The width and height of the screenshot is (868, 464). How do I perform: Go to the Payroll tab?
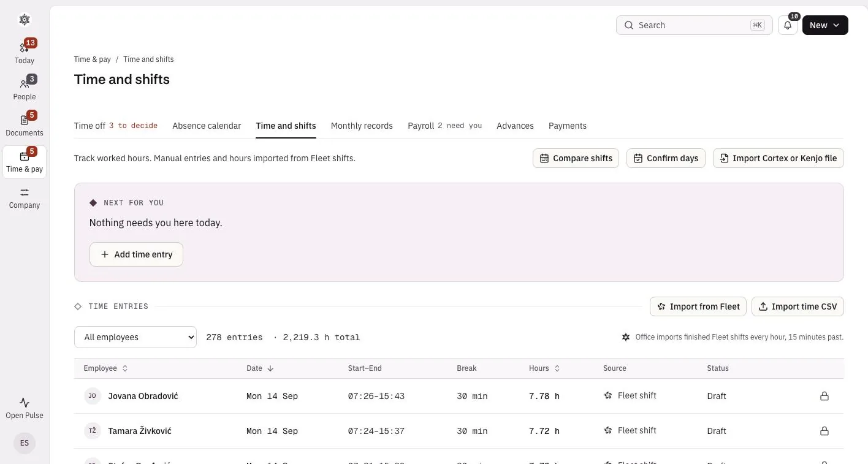tap(444, 126)
